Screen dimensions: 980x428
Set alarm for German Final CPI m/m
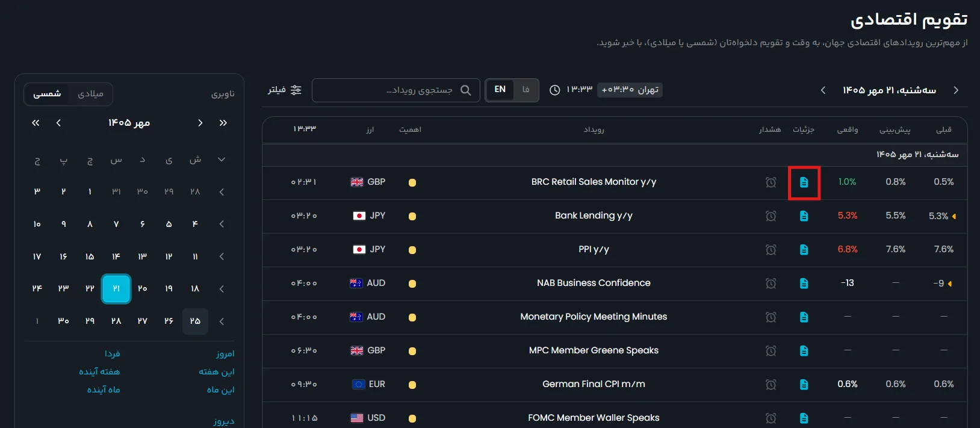pos(771,385)
